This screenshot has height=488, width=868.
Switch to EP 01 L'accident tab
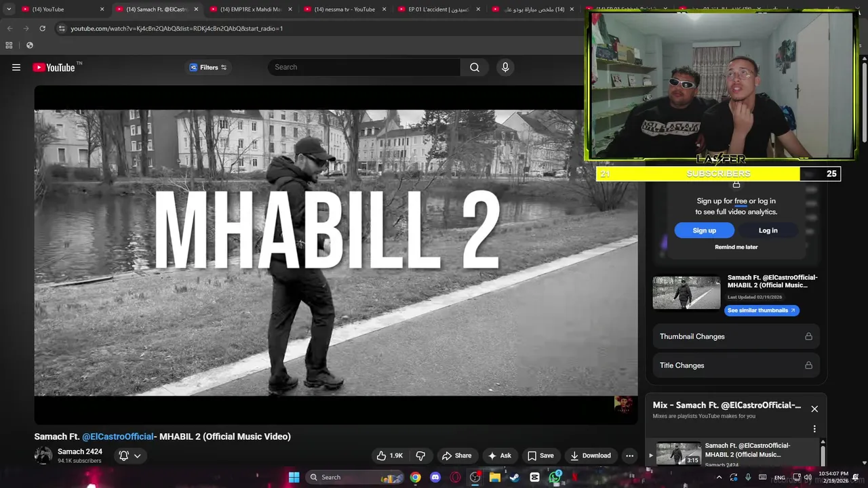(438, 9)
